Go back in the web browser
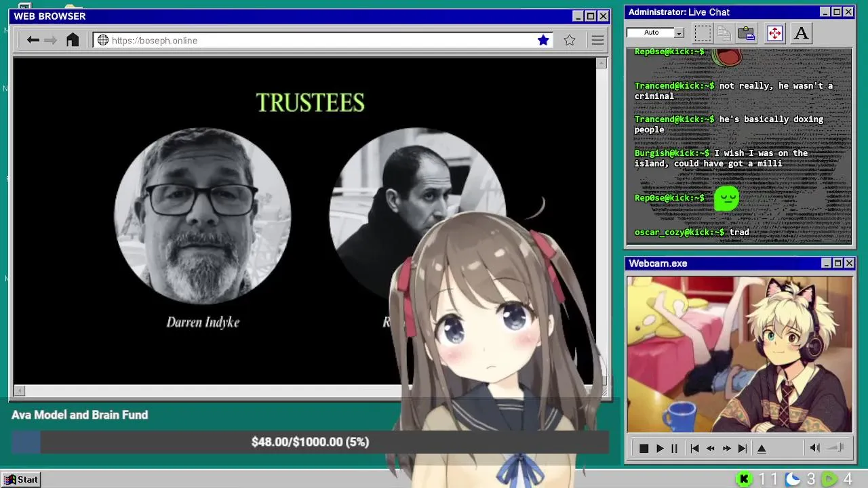 click(33, 40)
